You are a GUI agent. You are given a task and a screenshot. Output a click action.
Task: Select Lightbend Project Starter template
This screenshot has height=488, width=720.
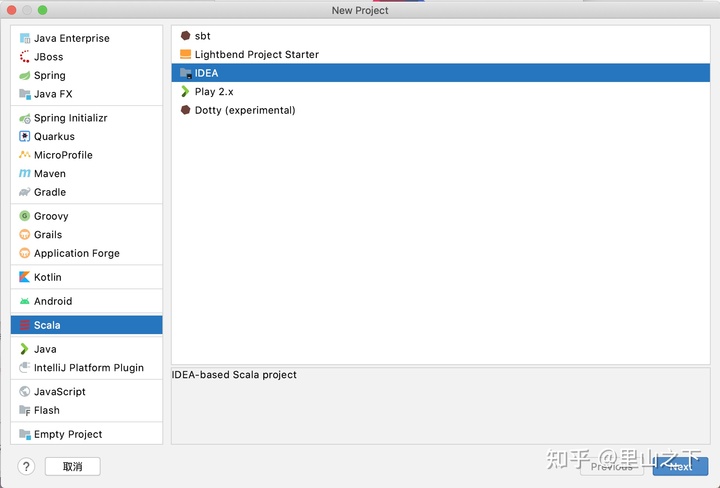pyautogui.click(x=441, y=54)
